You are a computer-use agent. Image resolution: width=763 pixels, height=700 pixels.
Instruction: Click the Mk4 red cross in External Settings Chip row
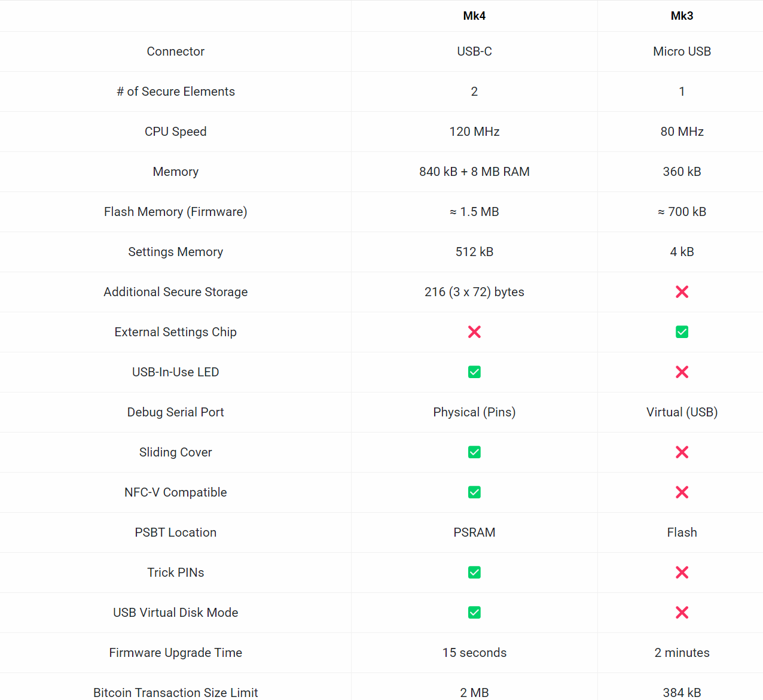474,332
